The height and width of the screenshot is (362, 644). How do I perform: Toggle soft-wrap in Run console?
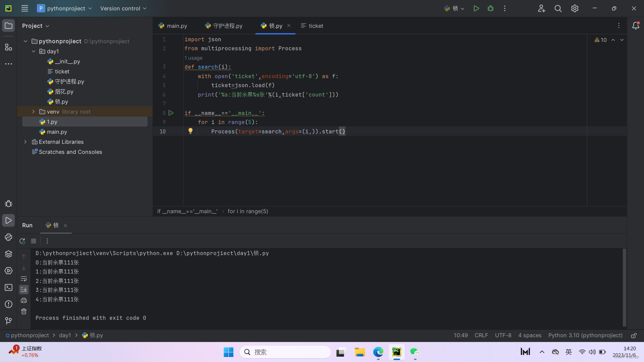pyautogui.click(x=24, y=279)
